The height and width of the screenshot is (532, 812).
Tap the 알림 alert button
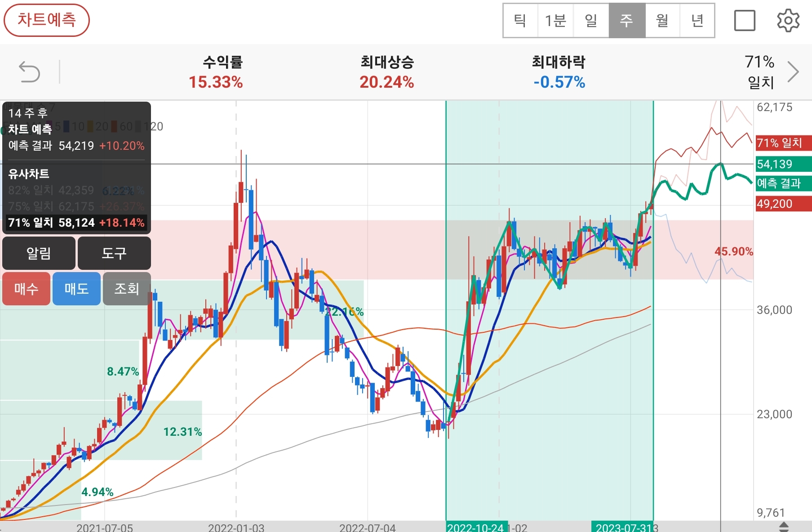[x=39, y=253]
